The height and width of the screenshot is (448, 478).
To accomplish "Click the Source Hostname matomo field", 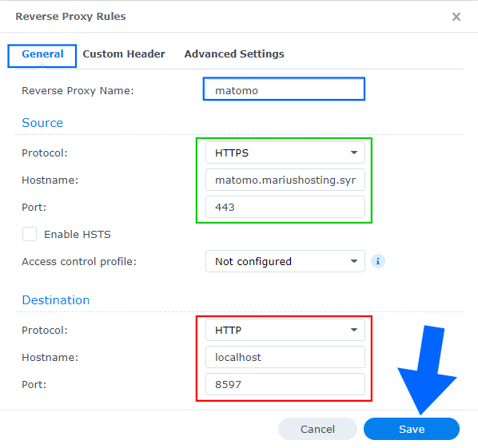I will pyautogui.click(x=285, y=180).
